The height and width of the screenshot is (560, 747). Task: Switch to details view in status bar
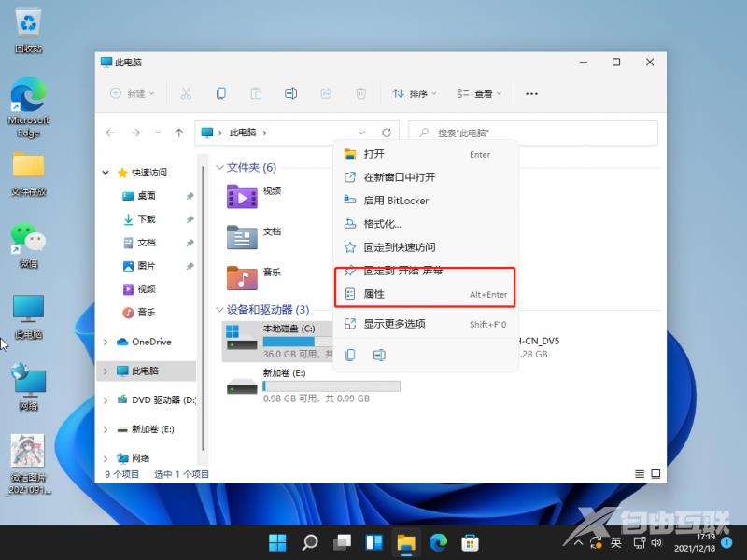(640, 474)
